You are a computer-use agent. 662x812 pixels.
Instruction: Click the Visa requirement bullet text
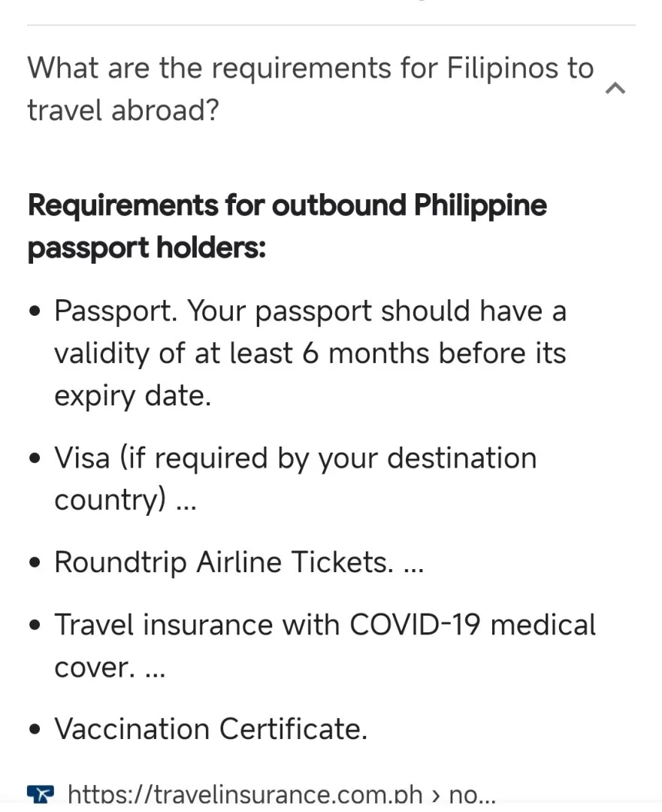click(x=295, y=478)
